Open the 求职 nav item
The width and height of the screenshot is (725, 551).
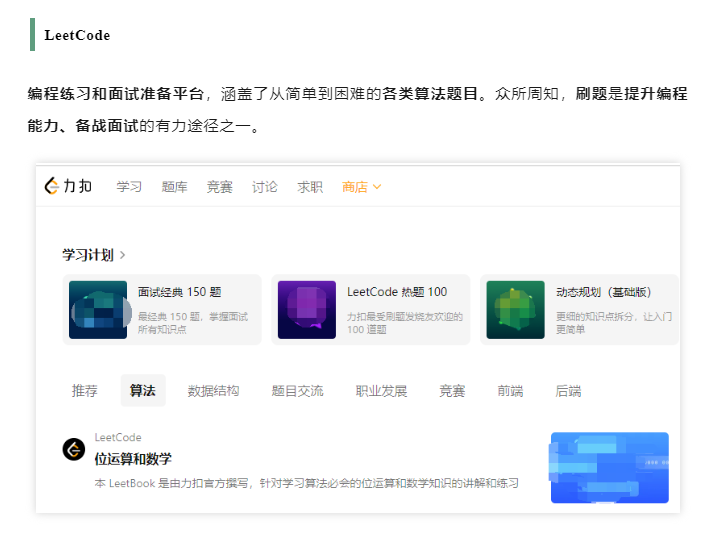pyautogui.click(x=310, y=187)
